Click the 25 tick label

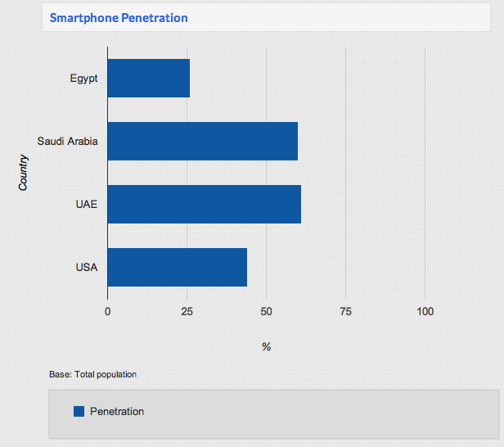pos(187,312)
